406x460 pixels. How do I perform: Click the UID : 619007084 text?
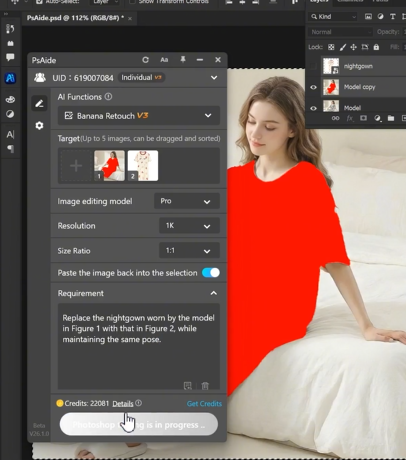(83, 78)
